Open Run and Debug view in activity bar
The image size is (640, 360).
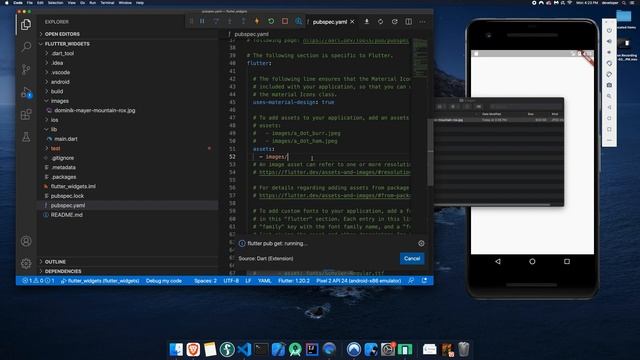coord(26,92)
